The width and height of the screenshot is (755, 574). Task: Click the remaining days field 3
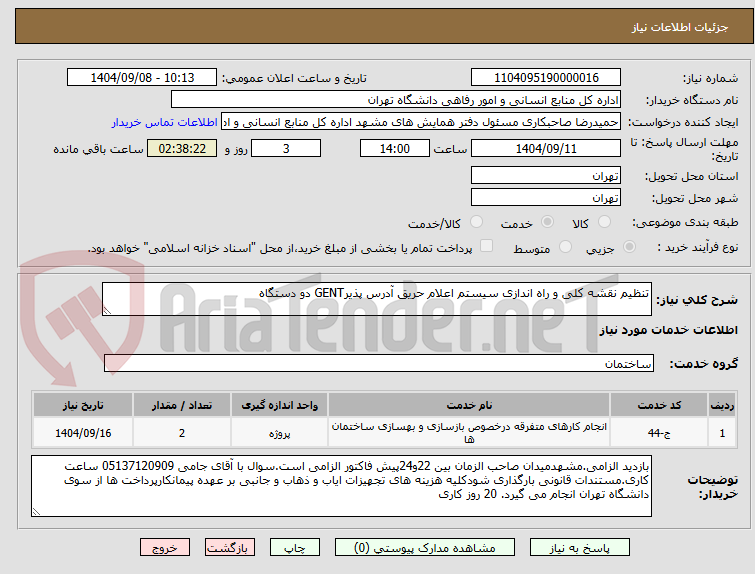286,148
